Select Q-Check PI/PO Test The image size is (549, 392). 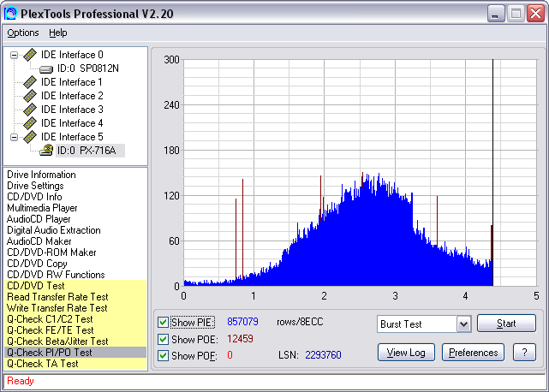tap(75, 353)
